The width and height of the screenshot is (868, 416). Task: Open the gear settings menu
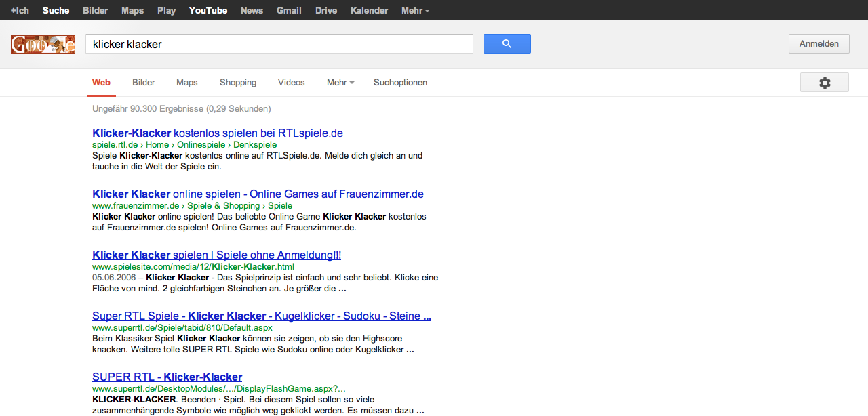pos(824,83)
